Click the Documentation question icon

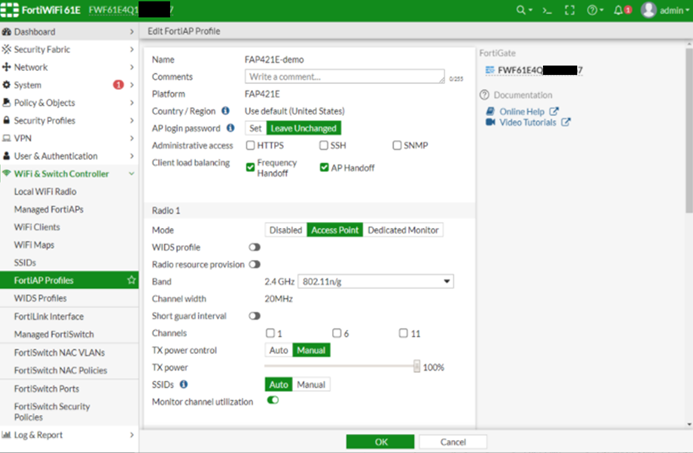[x=484, y=95]
